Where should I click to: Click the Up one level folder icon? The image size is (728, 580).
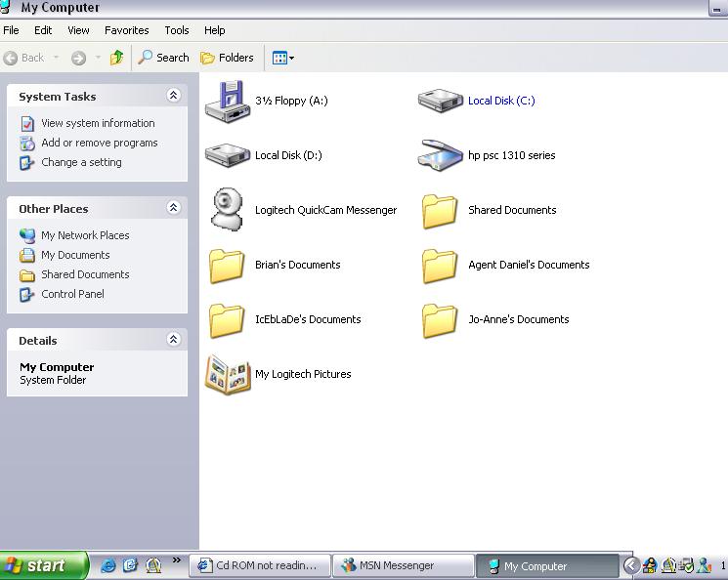117,58
